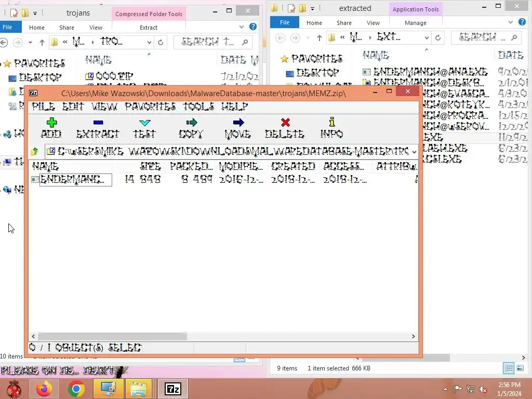Open the 7-Zip Tools menu
532x399 pixels.
pyautogui.click(x=198, y=107)
